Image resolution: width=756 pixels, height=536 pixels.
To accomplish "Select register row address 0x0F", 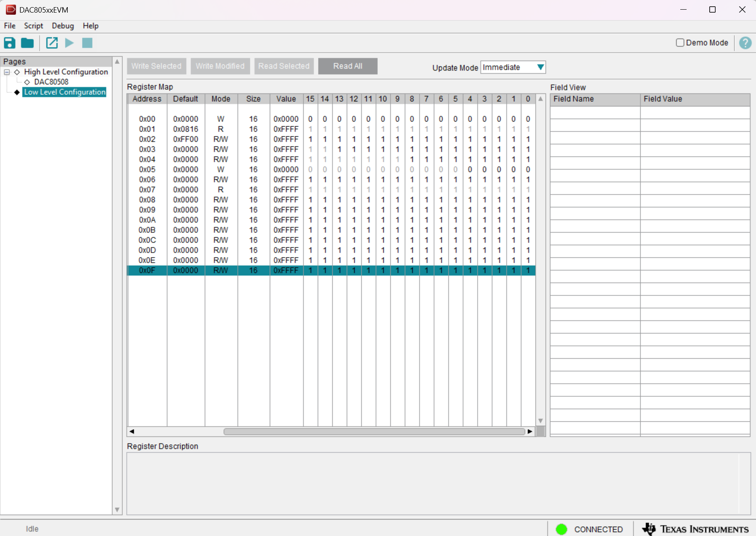I will 331,270.
